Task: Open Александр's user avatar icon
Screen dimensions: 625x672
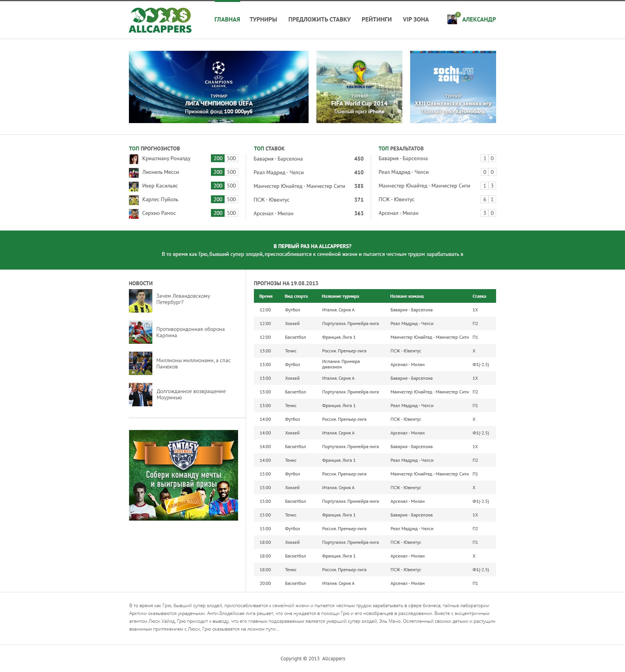Action: point(452,19)
